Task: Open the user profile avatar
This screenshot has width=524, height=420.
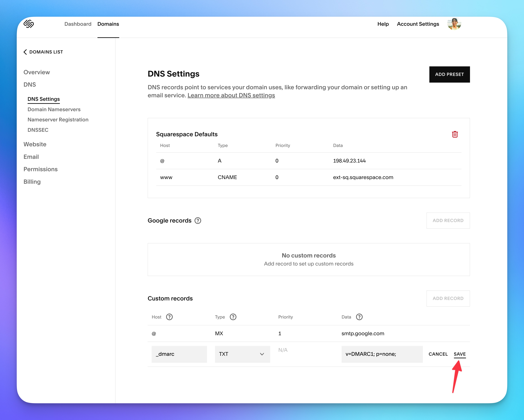Action: pos(454,24)
